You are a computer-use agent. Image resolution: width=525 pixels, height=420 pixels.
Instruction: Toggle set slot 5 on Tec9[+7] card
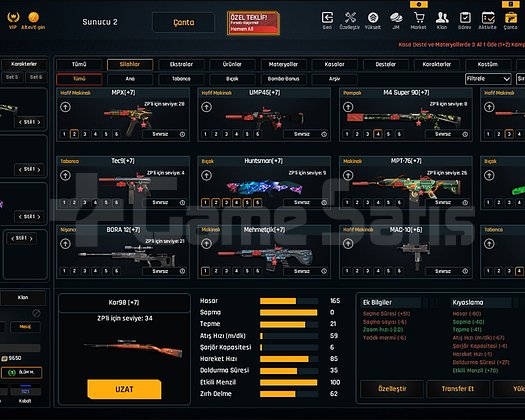pyautogui.click(x=106, y=203)
